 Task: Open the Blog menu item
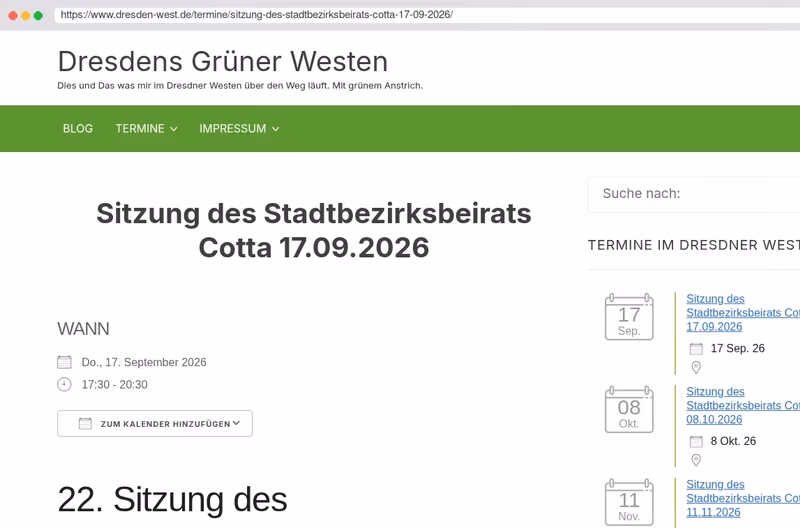78,129
